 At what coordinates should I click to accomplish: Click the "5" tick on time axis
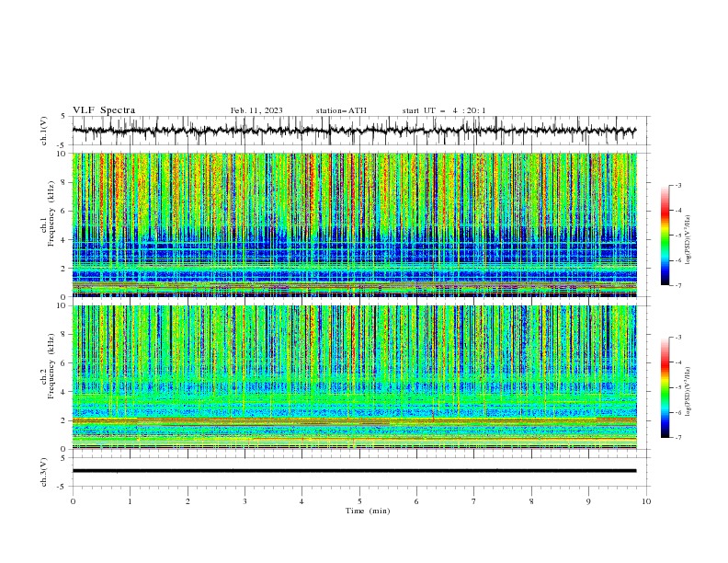pyautogui.click(x=359, y=501)
